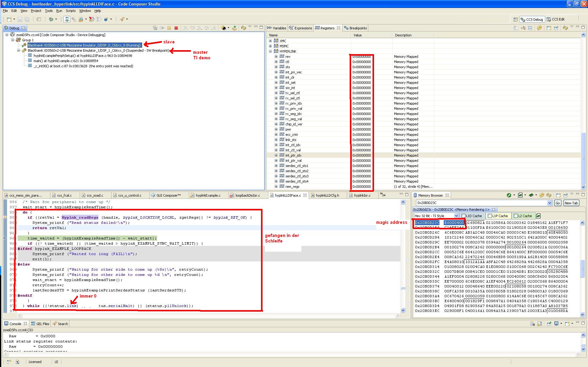This screenshot has width=588, height=367.
Task: Click the Suspend (pause) icon in Debug view
Action: (169, 28)
